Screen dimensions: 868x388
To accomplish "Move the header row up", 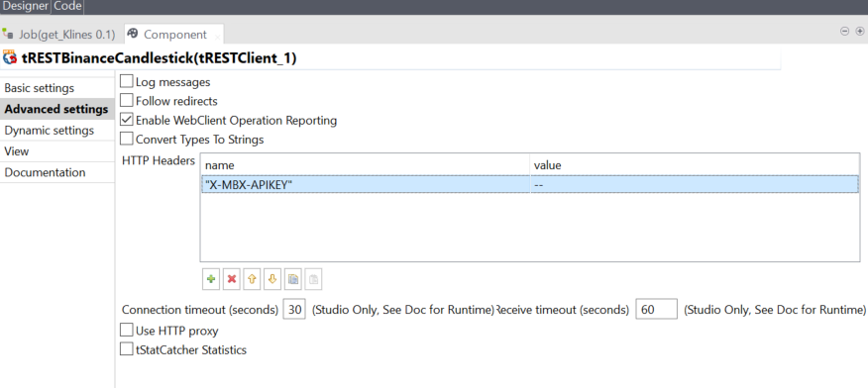I will coord(252,279).
